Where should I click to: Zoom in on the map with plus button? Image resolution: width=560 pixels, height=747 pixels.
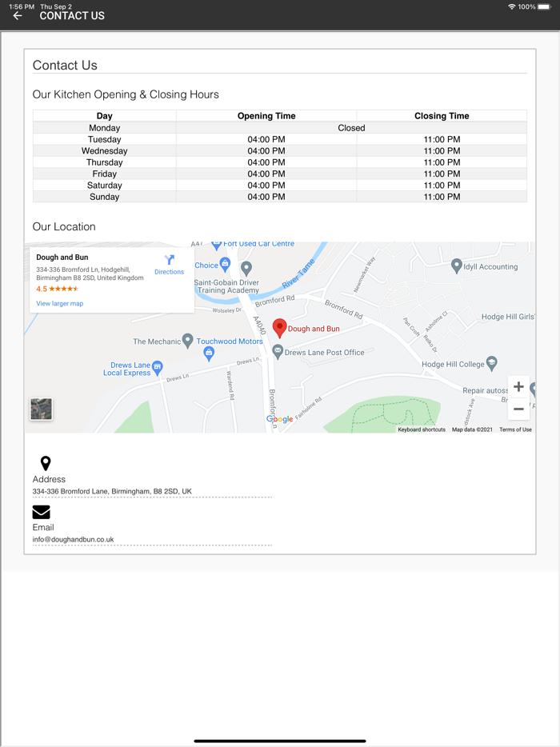(x=518, y=387)
